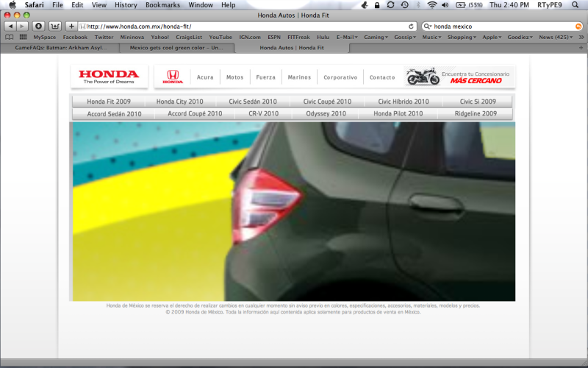Click the snapback arrow in search field
588x368 pixels.
[578, 26]
